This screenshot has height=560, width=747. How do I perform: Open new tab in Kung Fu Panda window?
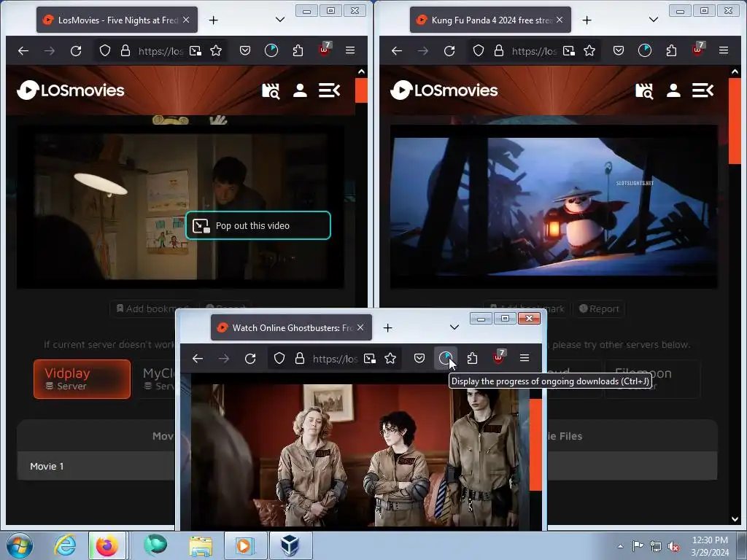click(x=587, y=20)
